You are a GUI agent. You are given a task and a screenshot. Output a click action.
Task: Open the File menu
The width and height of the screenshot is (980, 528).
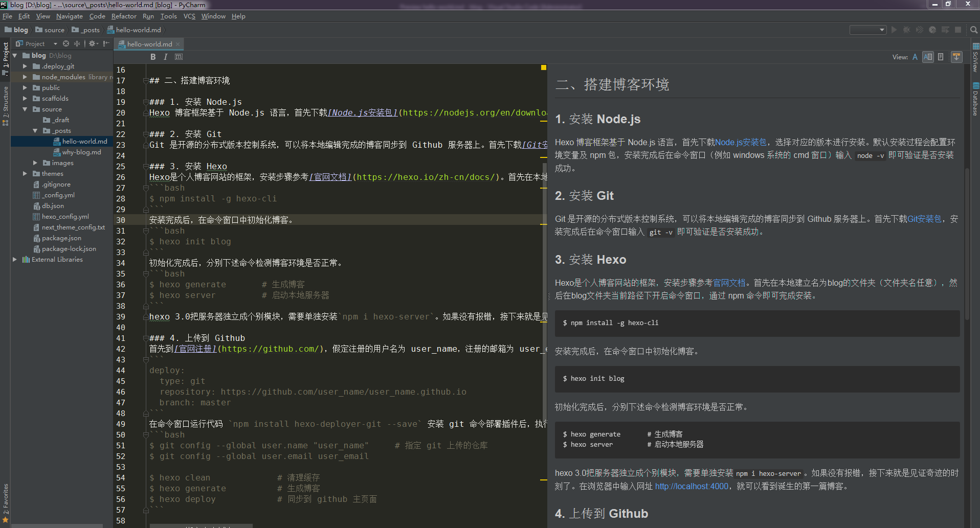[7, 16]
